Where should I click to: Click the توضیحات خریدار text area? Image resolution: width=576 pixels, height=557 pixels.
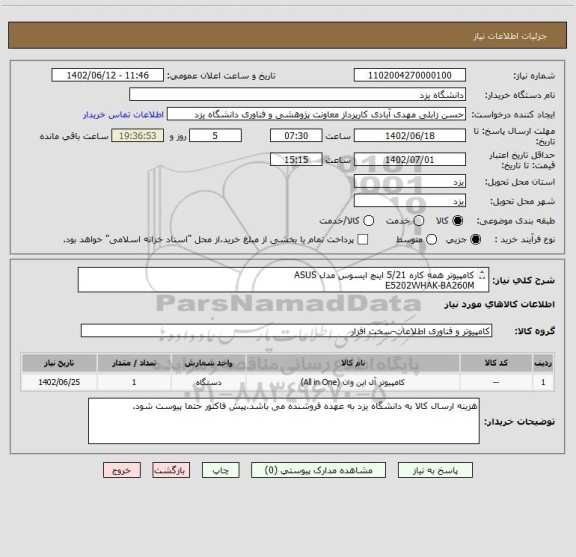284,421
